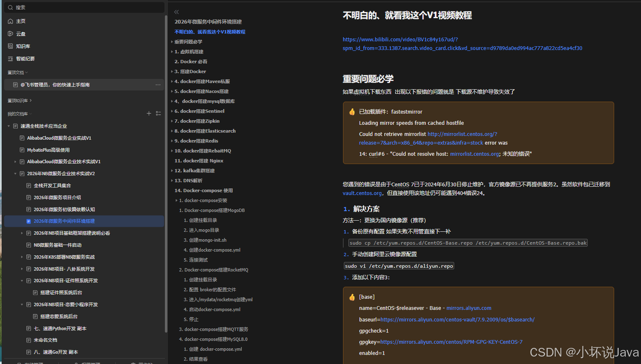
Task: Open the 云盘 cloud drive icon
Action: [x=10, y=33]
